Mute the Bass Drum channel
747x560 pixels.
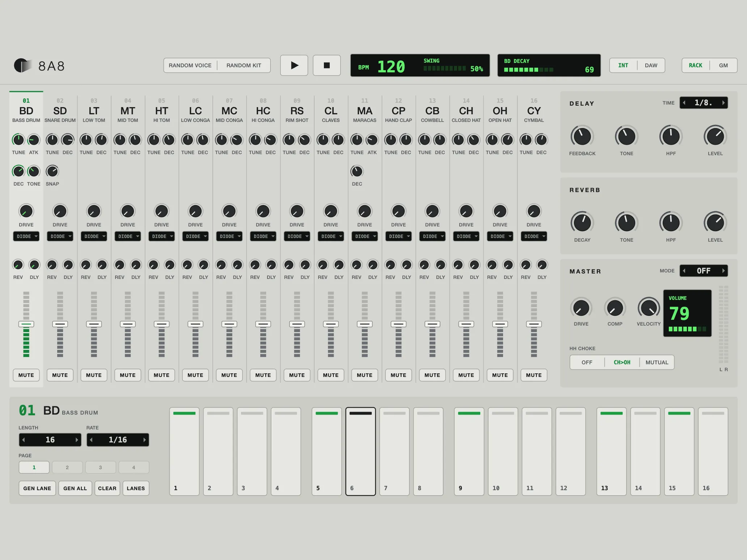(x=26, y=375)
